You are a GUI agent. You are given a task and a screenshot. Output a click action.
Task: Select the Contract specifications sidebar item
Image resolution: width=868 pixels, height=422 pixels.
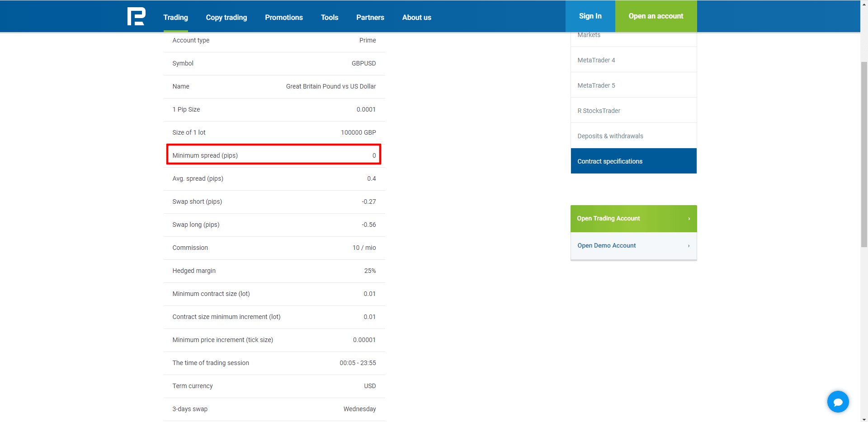(634, 161)
